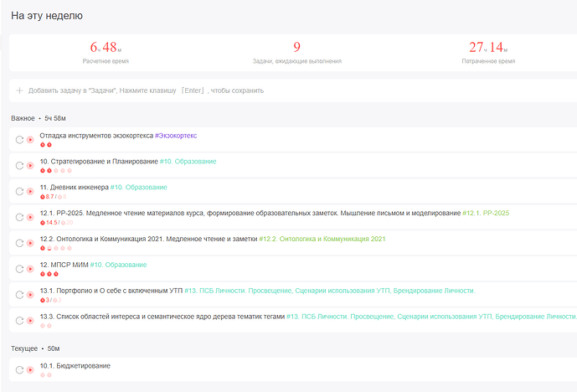Start timer for 10.1. Бюджетирование task

(x=31, y=370)
